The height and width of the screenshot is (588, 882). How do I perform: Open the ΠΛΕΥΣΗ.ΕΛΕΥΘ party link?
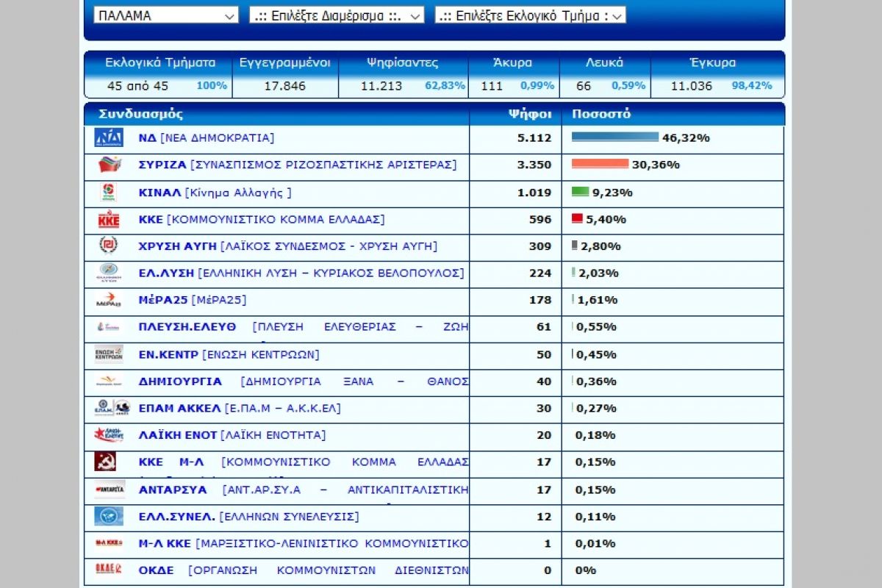pos(304,327)
